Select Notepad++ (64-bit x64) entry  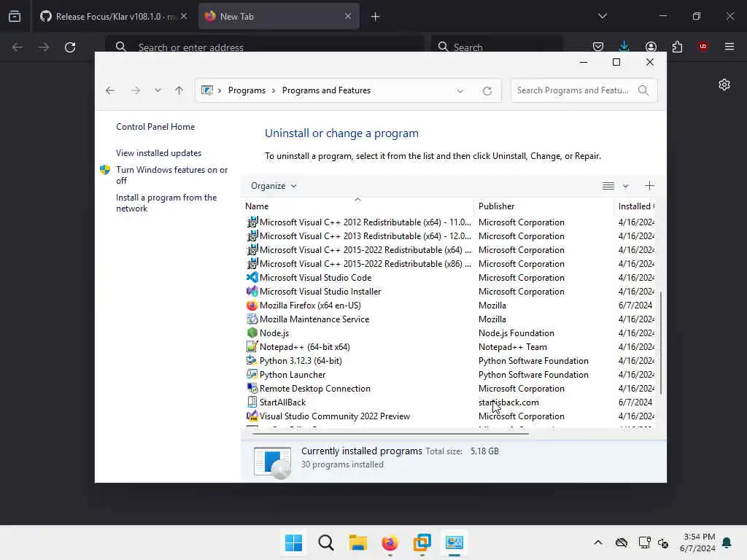(304, 346)
